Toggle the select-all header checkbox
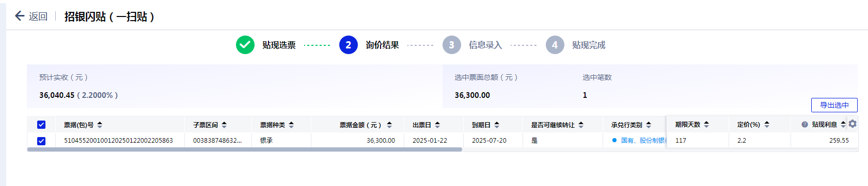868x186 pixels. pyautogui.click(x=41, y=125)
